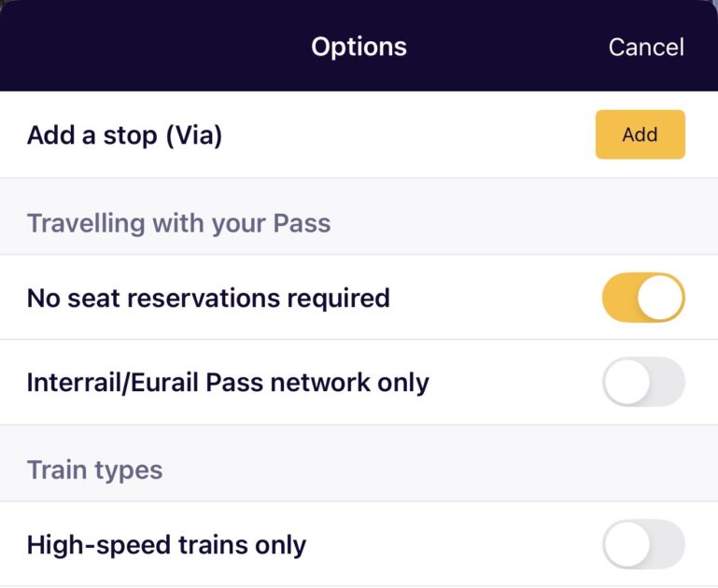Enable the High-speed trains only switch
This screenshot has width=718, height=588.
[x=643, y=544]
